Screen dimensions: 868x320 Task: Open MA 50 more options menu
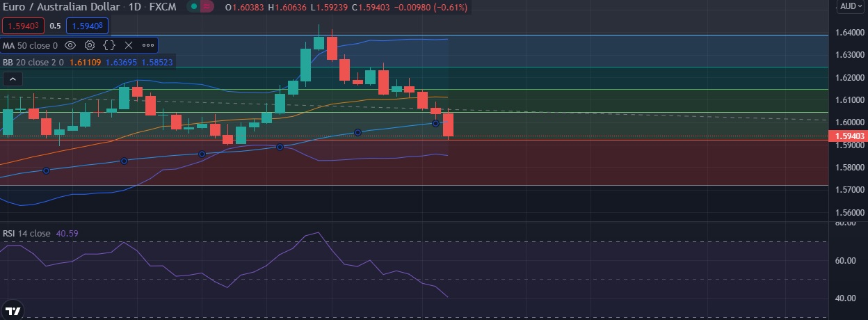click(147, 45)
